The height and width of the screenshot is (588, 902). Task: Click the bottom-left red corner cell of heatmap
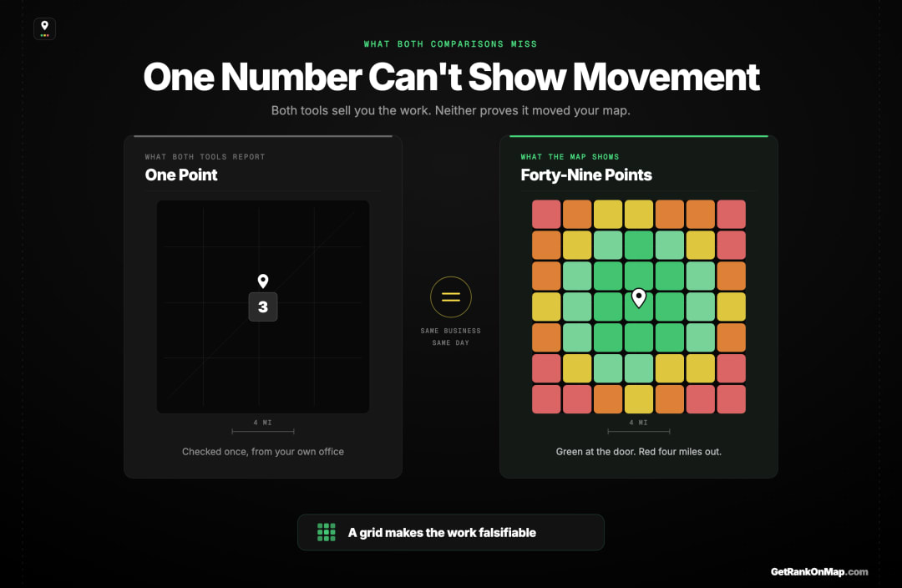coord(546,399)
